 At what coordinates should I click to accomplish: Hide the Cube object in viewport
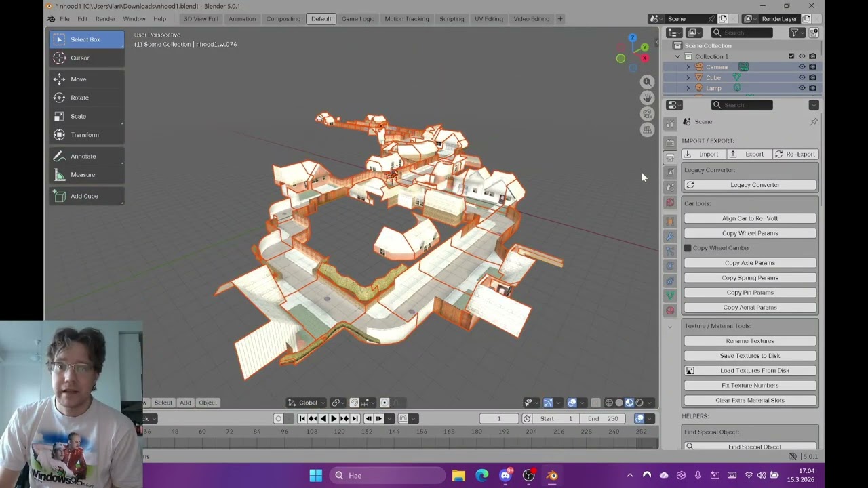[802, 77]
